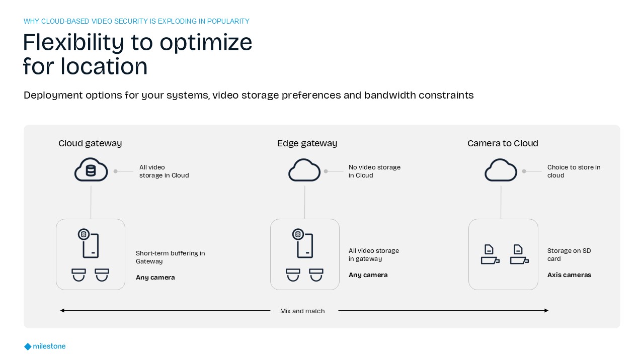Click the left arrowhead of Mix and match

62,311
